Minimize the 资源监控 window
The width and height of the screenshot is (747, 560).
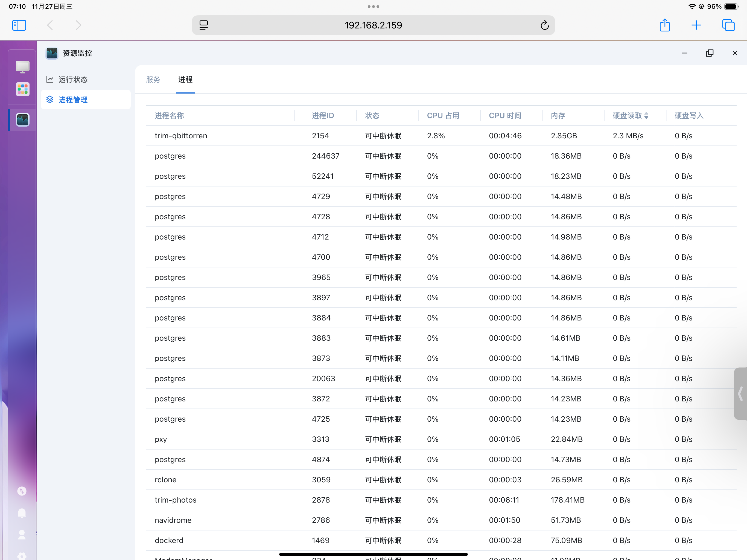click(685, 53)
